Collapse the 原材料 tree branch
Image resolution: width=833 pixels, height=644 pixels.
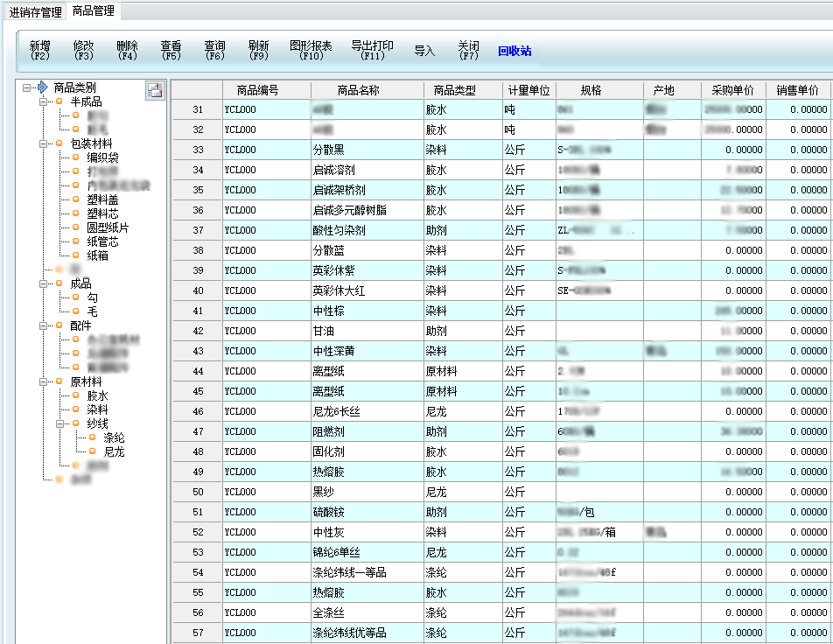44,381
